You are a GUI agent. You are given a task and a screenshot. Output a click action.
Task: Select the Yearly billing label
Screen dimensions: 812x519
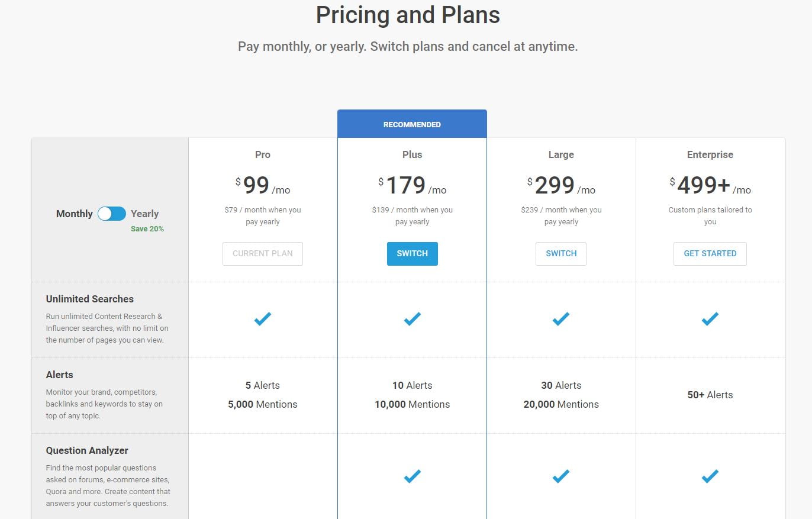[144, 214]
